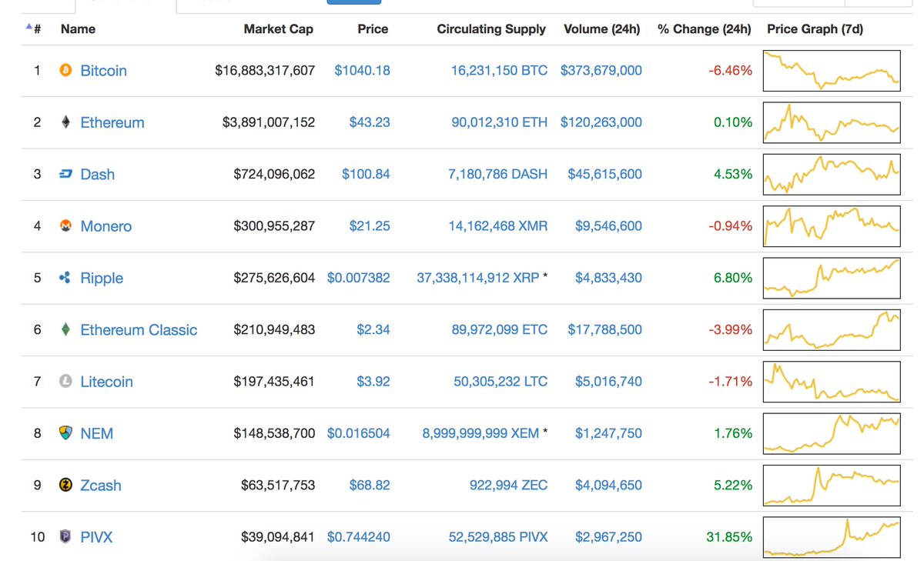The image size is (924, 561).
Task: Sort by % Change (24h) header
Action: (704, 29)
